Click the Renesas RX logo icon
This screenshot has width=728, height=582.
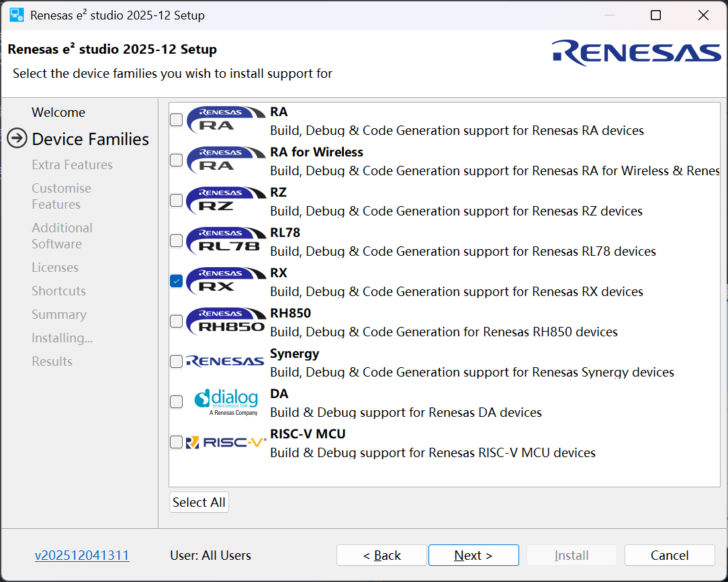click(226, 281)
